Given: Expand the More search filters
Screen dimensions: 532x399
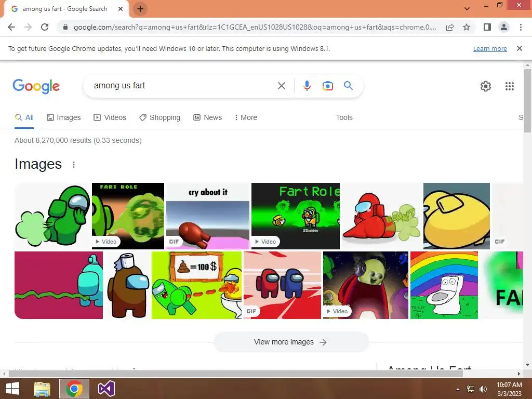Looking at the screenshot, I should (x=246, y=117).
